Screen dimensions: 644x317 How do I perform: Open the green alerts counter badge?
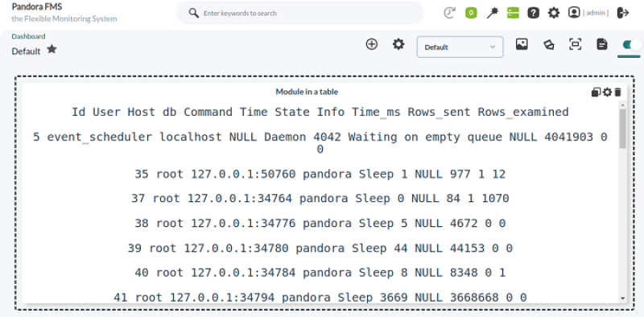471,13
